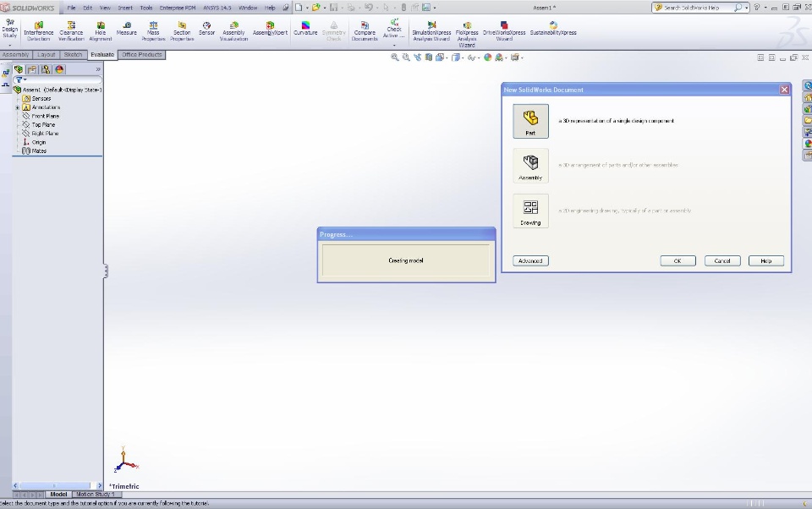This screenshot has width=812, height=509.
Task: Select the Part document type
Action: (x=530, y=121)
